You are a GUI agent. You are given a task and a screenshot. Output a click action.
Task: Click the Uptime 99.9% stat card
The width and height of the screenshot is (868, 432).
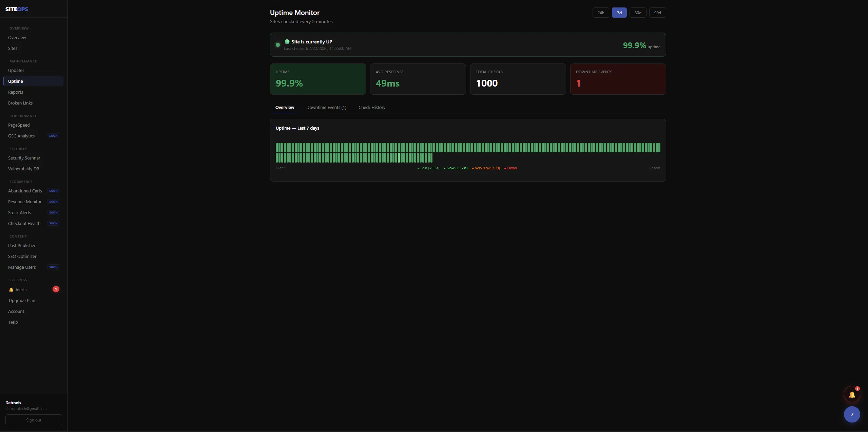click(318, 79)
